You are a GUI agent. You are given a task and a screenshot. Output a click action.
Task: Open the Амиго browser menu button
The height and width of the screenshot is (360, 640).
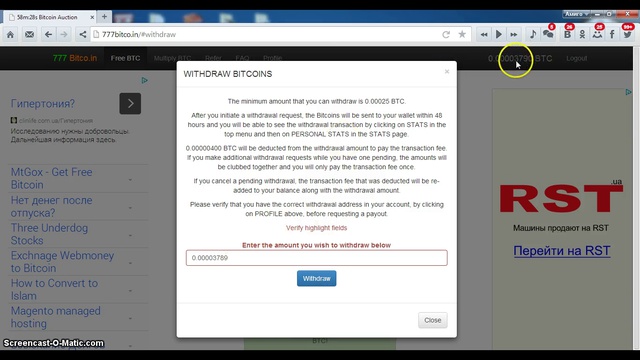point(576,14)
